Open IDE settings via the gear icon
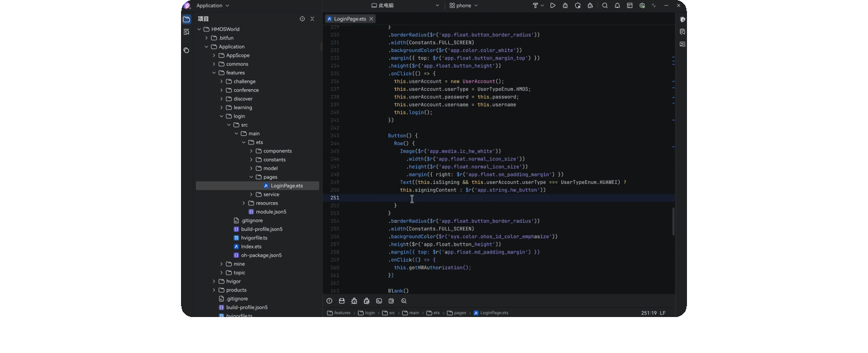This screenshot has width=868, height=353. pyautogui.click(x=642, y=5)
